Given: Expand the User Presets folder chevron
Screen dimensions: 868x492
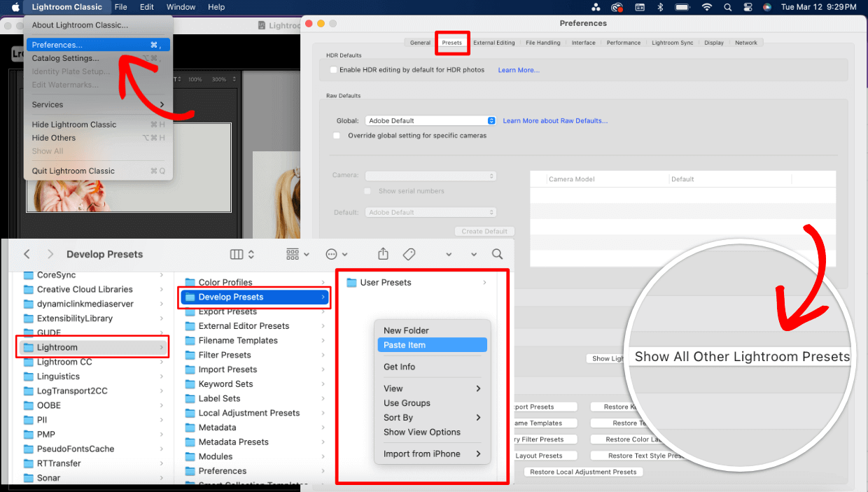Looking at the screenshot, I should coord(485,282).
